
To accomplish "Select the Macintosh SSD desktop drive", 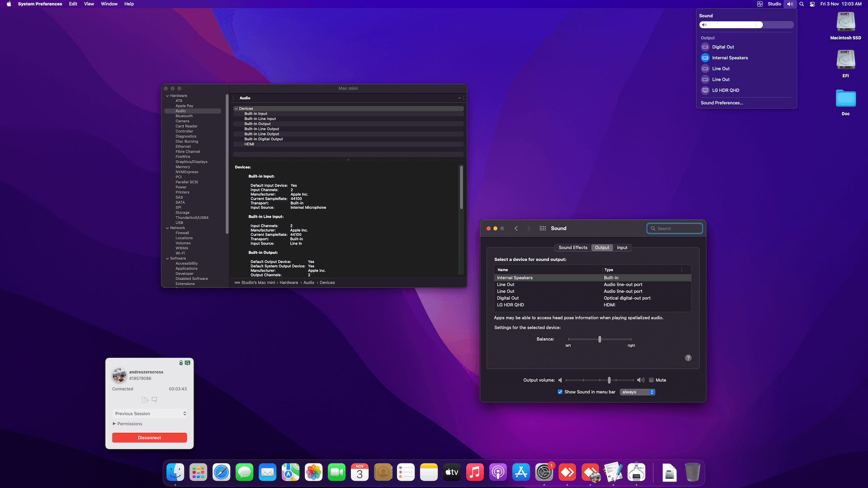I will 845,26.
